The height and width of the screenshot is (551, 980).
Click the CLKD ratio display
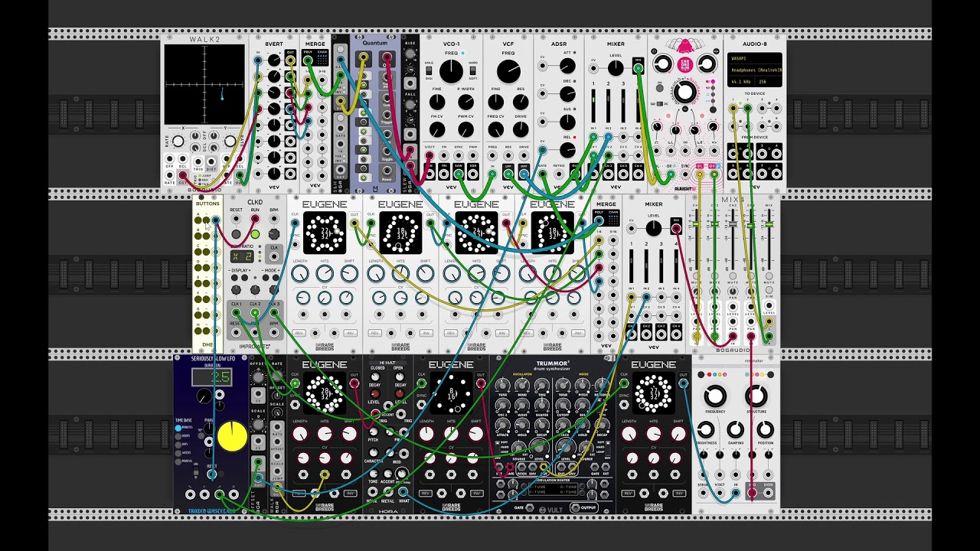(243, 256)
